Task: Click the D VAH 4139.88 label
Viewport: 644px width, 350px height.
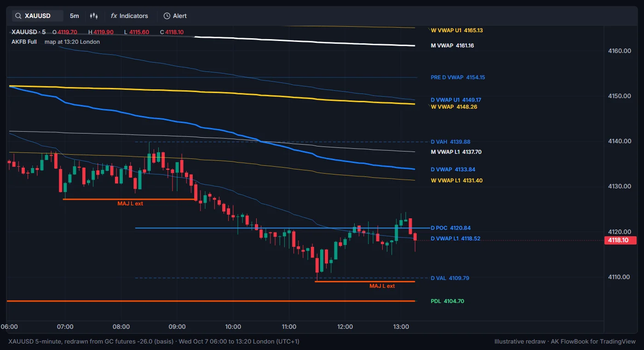Action: (450, 142)
